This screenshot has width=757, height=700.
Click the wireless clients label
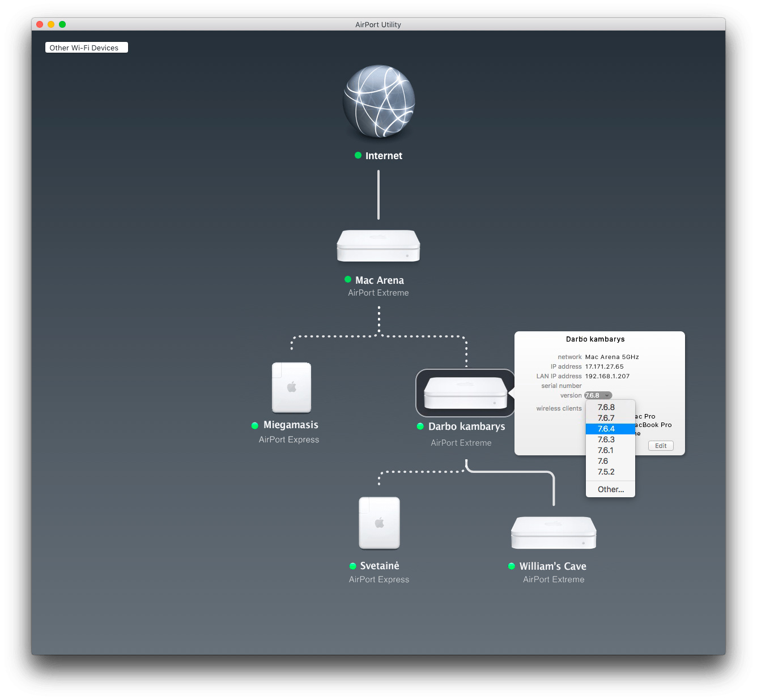tap(559, 408)
